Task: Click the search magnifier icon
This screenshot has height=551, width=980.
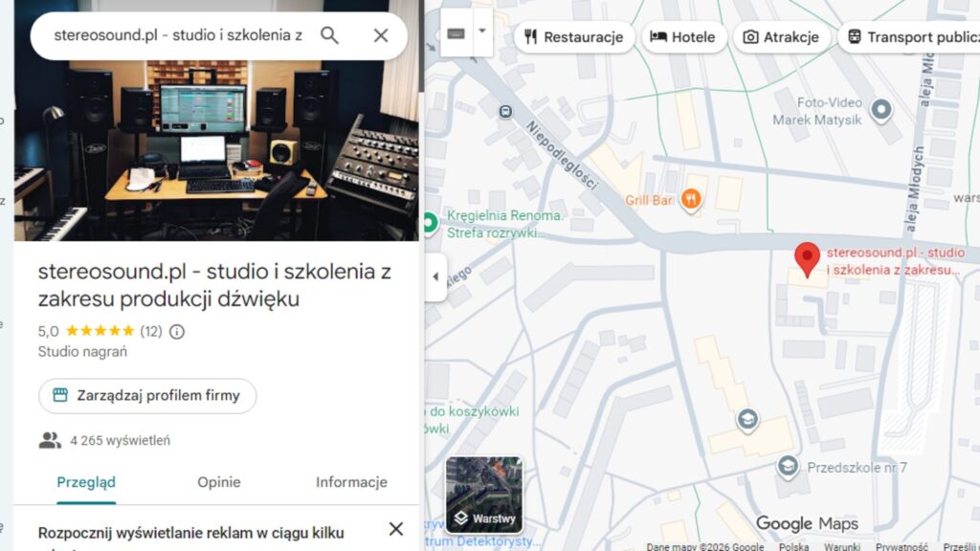Action: click(x=329, y=34)
